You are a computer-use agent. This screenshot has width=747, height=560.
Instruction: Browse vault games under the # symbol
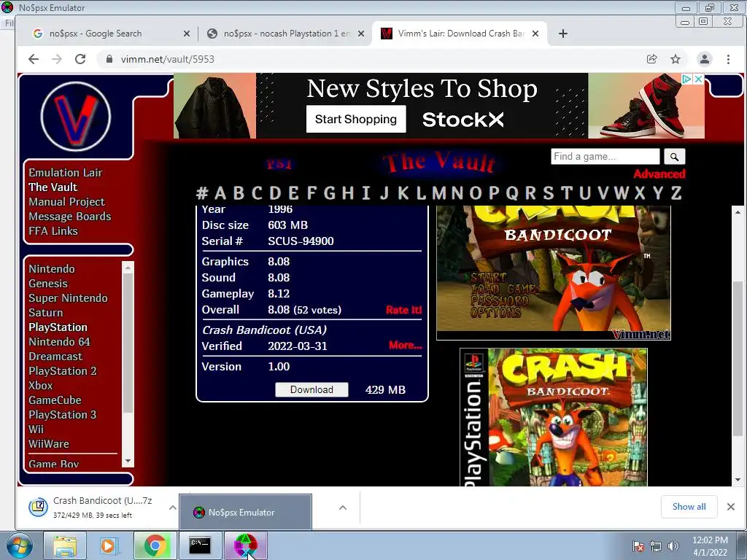coord(202,192)
